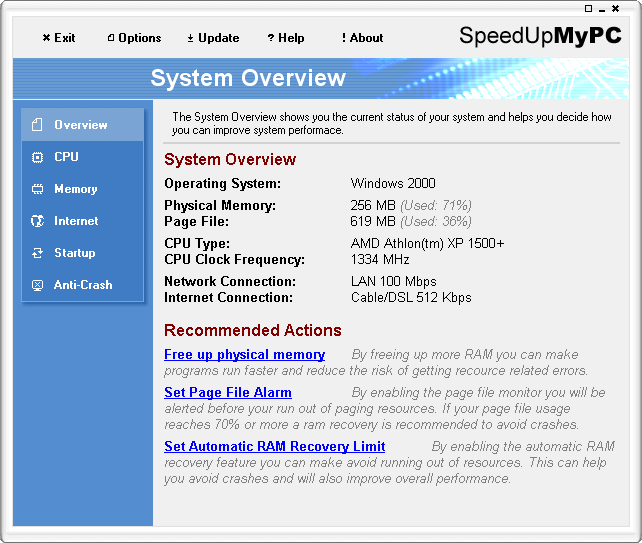The height and width of the screenshot is (543, 642).
Task: Follow the Free up physical memory link
Action: click(x=244, y=355)
